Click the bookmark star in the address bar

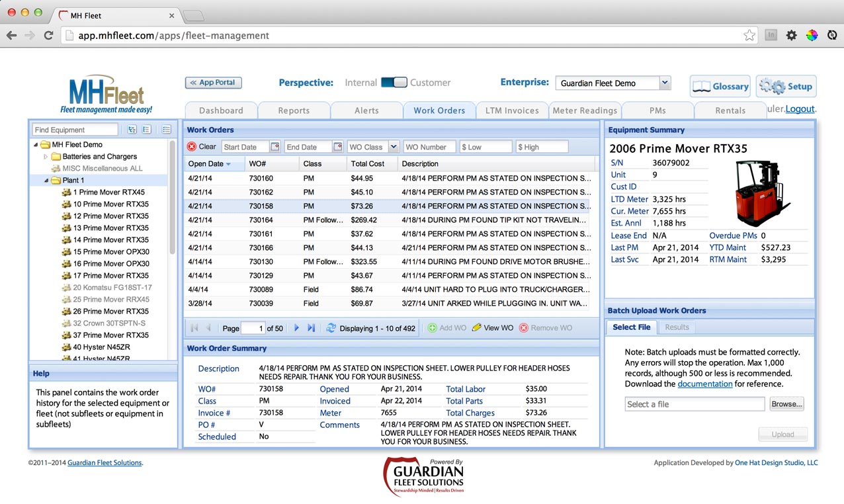tap(749, 36)
